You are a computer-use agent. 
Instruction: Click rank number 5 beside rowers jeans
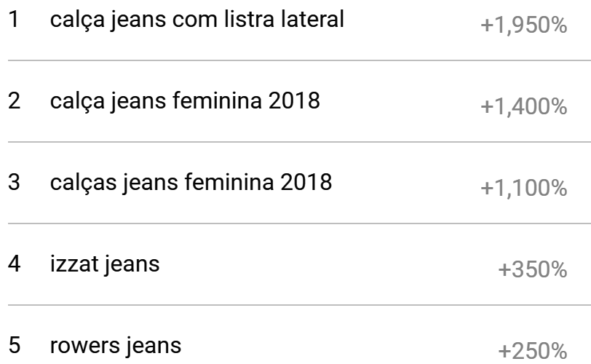point(13,345)
